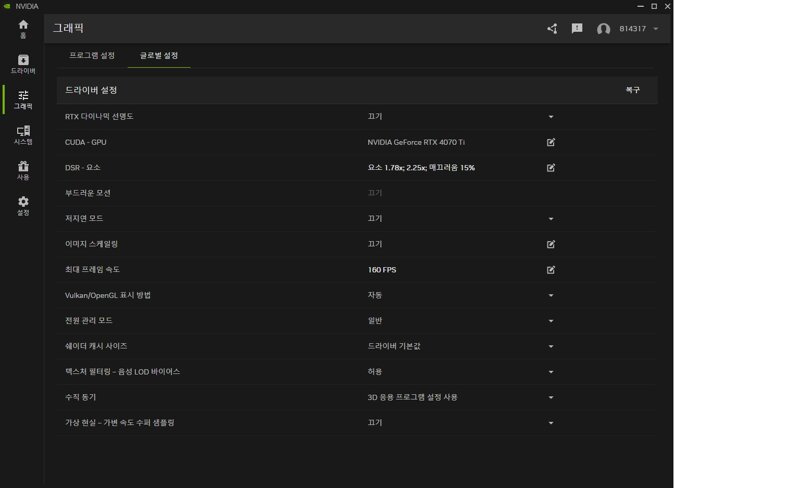Screen dimensions: 800x488
Task: Open the feedback message icon
Action: click(x=577, y=29)
